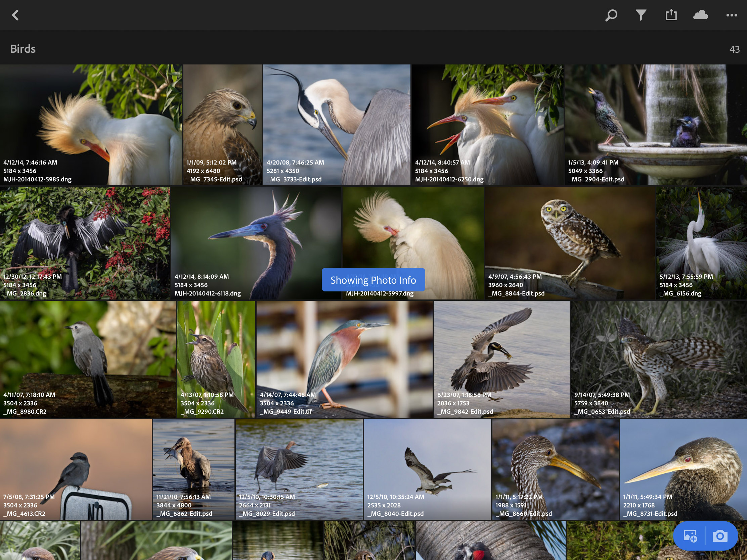The height and width of the screenshot is (560, 747).
Task: Open hawk photo _MG_7345-Edit.psd
Action: (x=223, y=125)
